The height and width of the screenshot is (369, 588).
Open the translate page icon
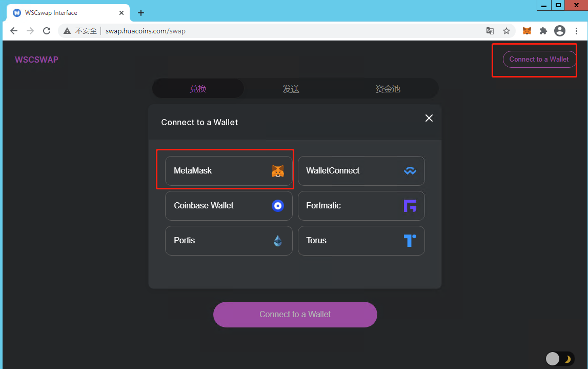[x=490, y=31]
